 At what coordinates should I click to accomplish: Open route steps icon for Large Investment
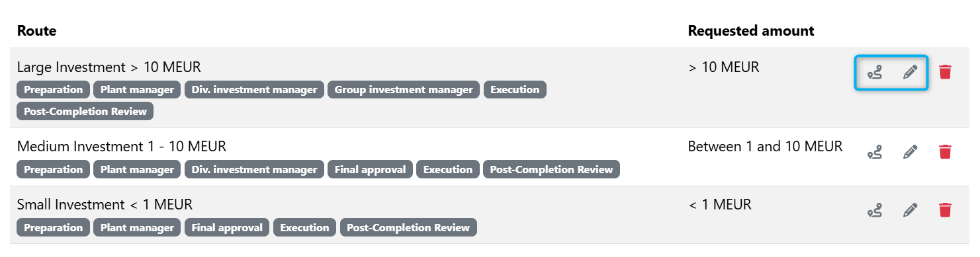click(x=875, y=72)
